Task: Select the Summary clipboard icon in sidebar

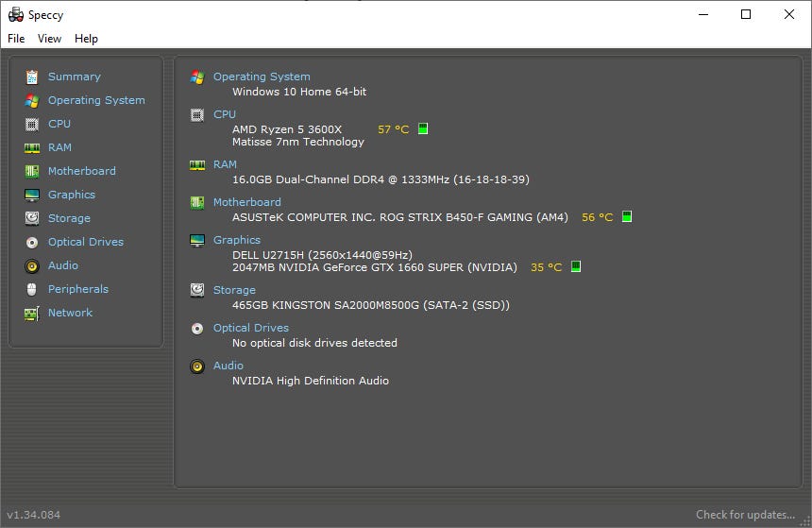Action: [32, 77]
